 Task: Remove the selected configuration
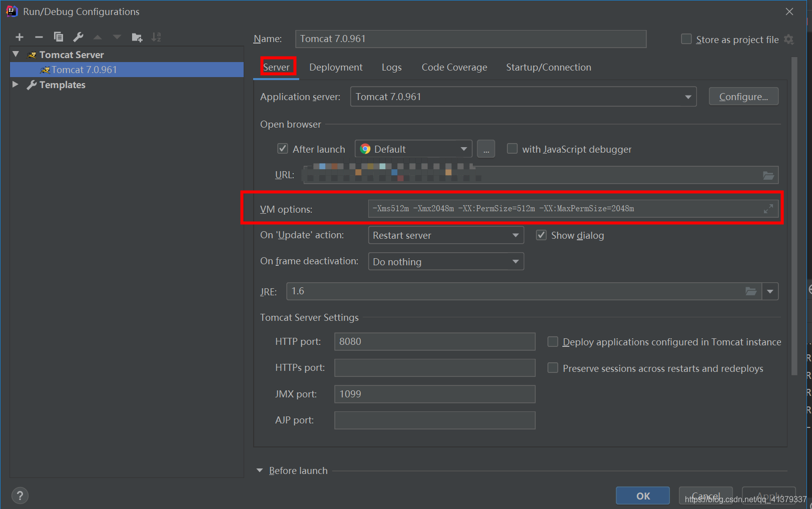pyautogui.click(x=39, y=37)
